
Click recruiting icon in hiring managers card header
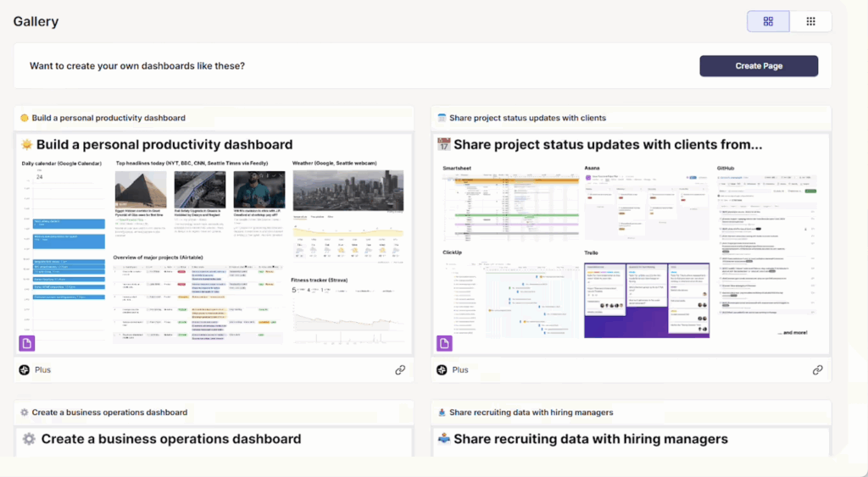(441, 413)
